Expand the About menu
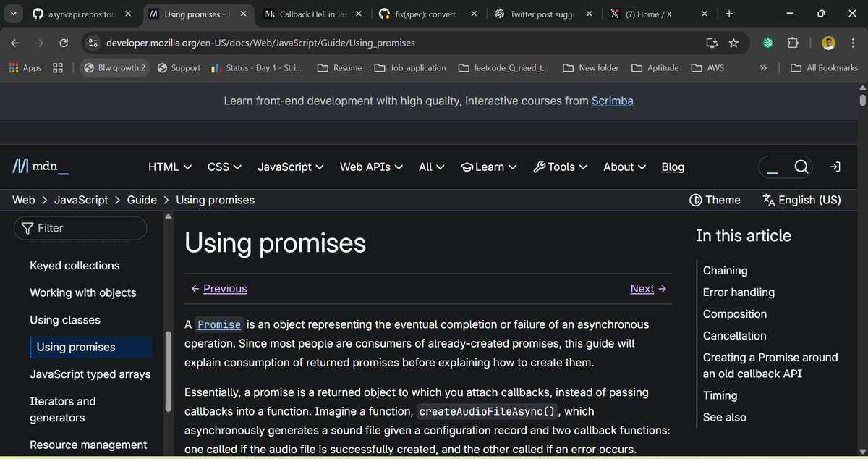The height and width of the screenshot is (459, 868). [625, 167]
